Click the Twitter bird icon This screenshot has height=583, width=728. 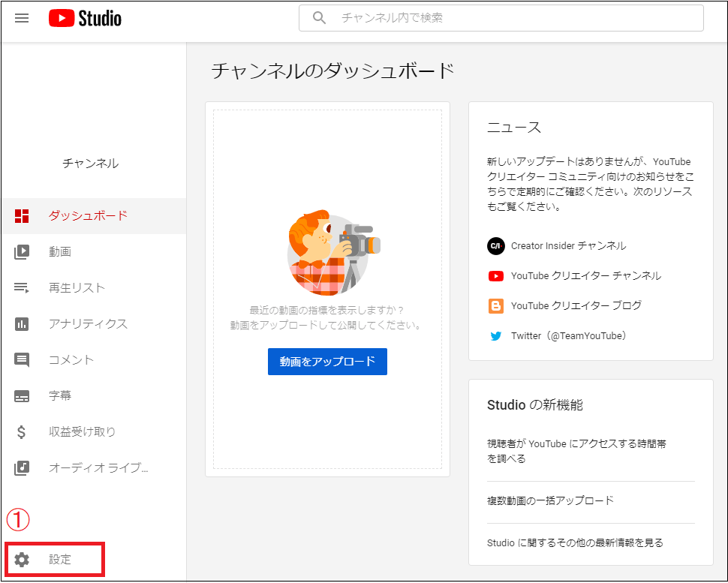496,336
